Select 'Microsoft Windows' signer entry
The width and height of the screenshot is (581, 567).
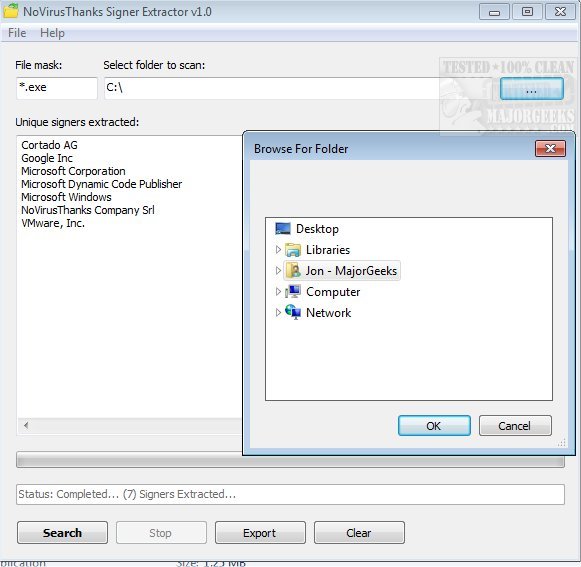coord(66,197)
